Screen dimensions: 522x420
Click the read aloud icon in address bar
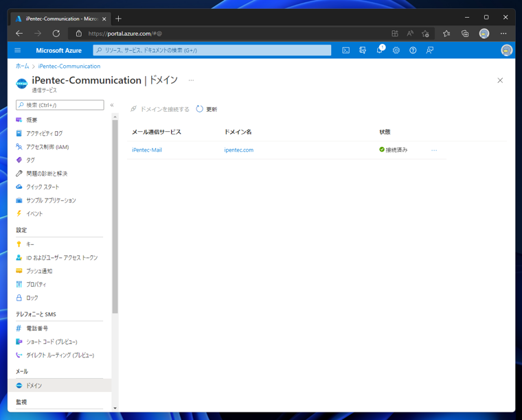coord(410,33)
